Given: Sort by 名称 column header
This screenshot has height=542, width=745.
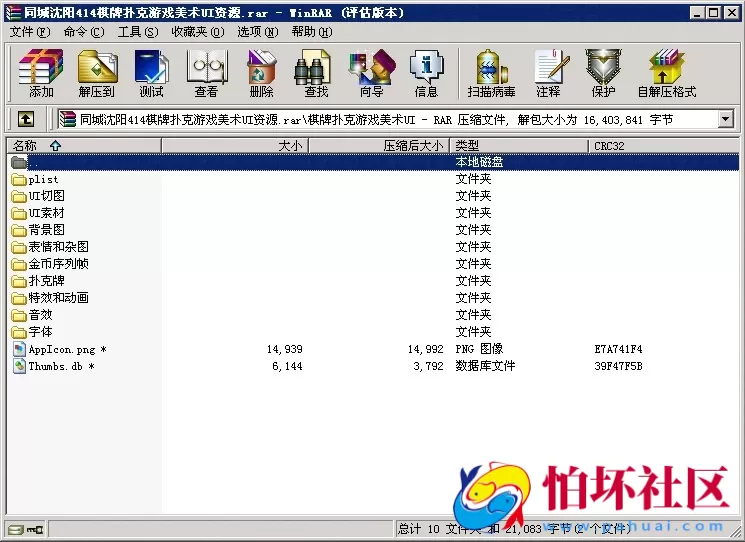Looking at the screenshot, I should coord(84,145).
